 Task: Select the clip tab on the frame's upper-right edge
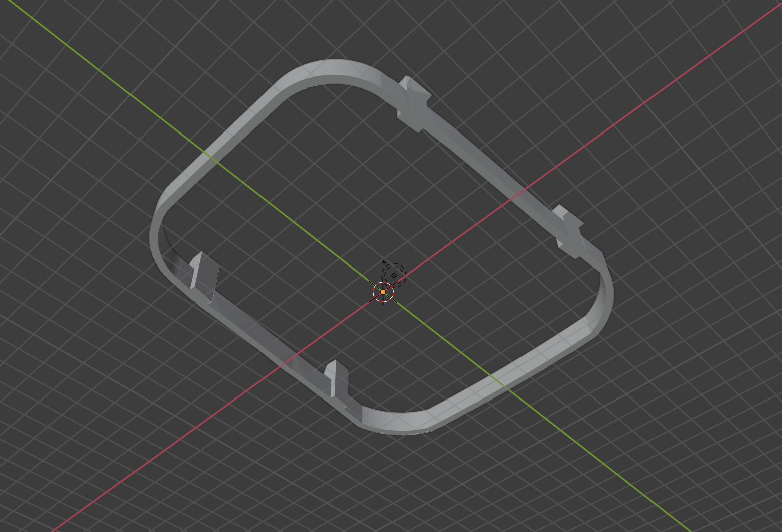414,103
